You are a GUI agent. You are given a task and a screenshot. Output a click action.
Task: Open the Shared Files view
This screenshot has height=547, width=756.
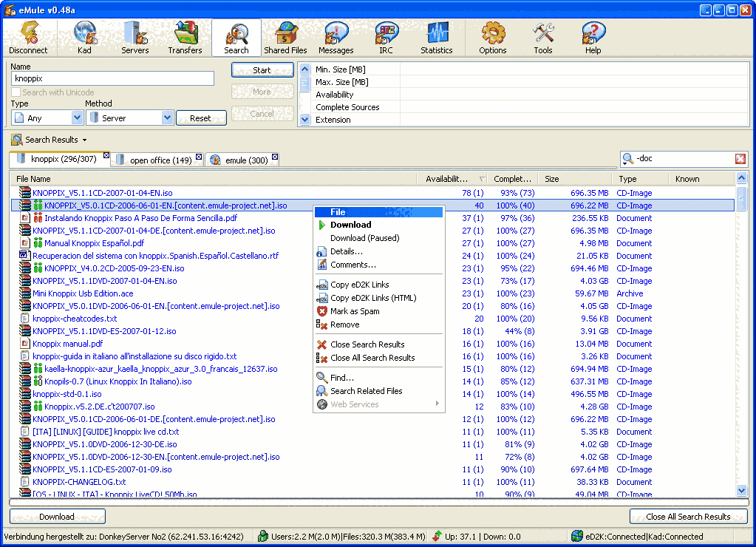285,37
